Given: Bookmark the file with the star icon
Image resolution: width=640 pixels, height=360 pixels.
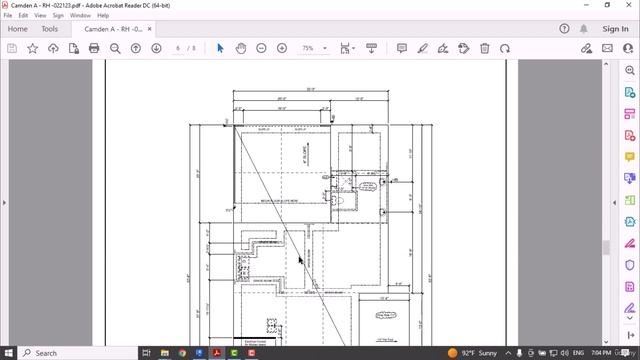Looking at the screenshot, I should point(32,49).
